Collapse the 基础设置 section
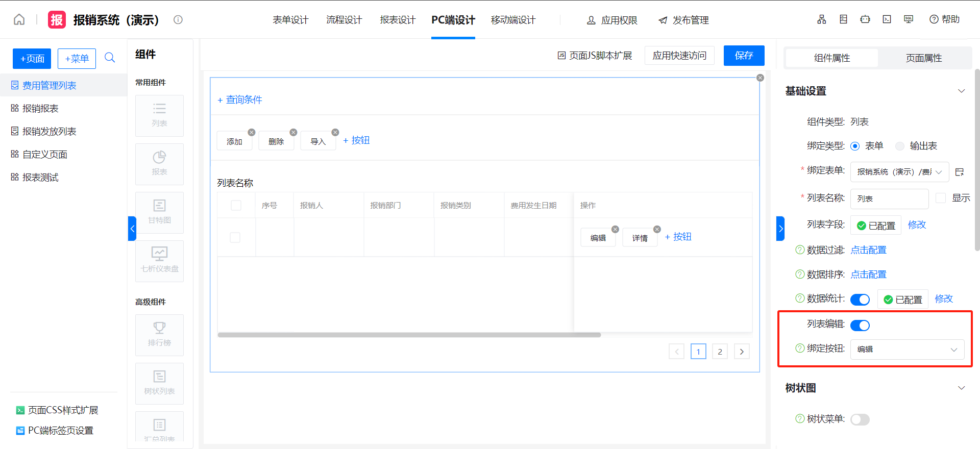This screenshot has width=980, height=449. click(x=961, y=91)
